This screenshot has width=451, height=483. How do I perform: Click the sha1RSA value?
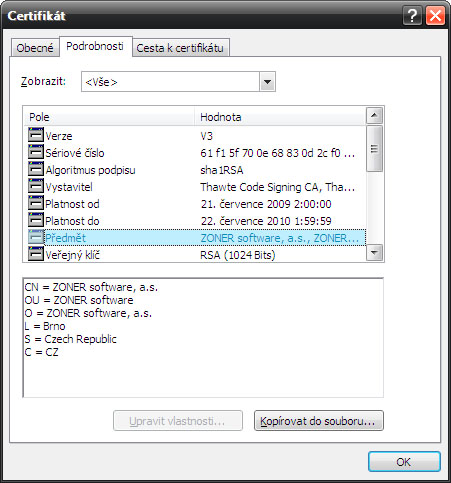tap(222, 170)
